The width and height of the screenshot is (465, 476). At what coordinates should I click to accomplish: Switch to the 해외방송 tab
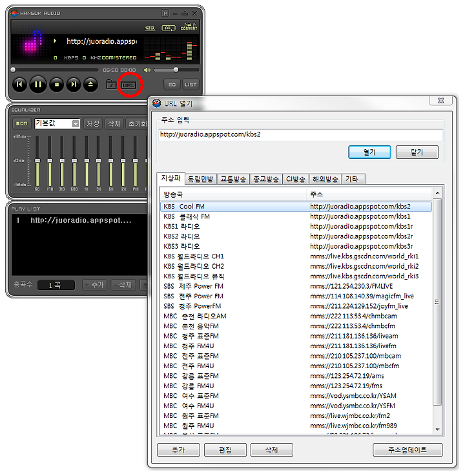coord(325,179)
